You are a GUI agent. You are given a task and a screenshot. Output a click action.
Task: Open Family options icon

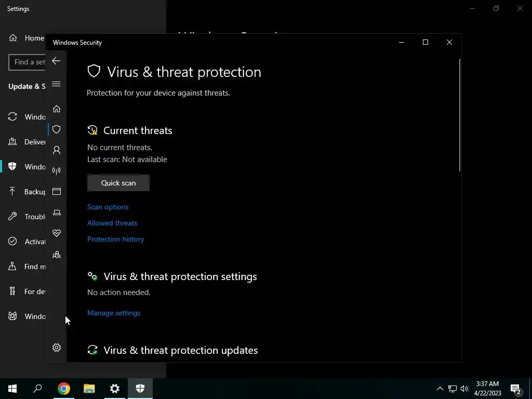tap(56, 255)
